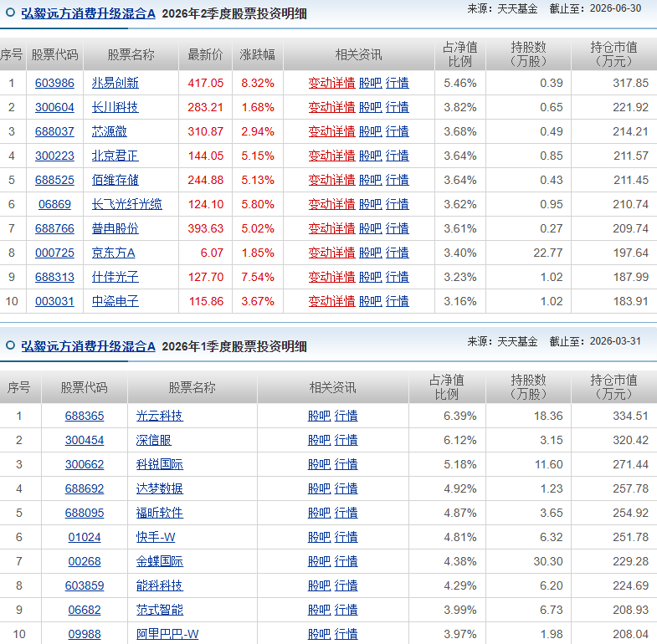Select 6.39% net value ratio of 光云科技

coord(460,416)
